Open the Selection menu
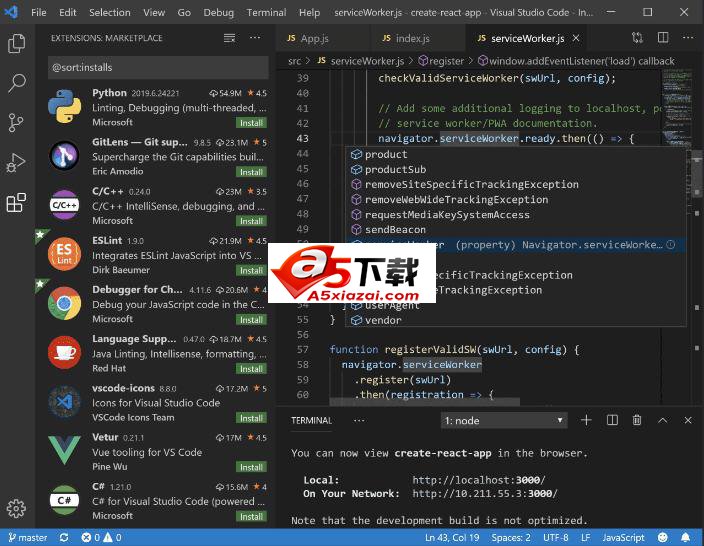This screenshot has height=546, width=704. tap(110, 12)
